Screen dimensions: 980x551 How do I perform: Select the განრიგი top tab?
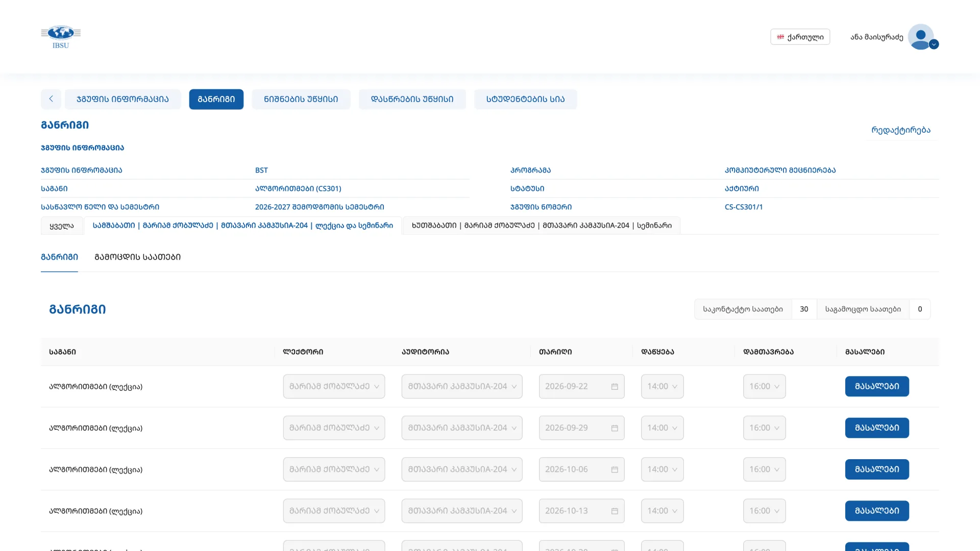(216, 99)
